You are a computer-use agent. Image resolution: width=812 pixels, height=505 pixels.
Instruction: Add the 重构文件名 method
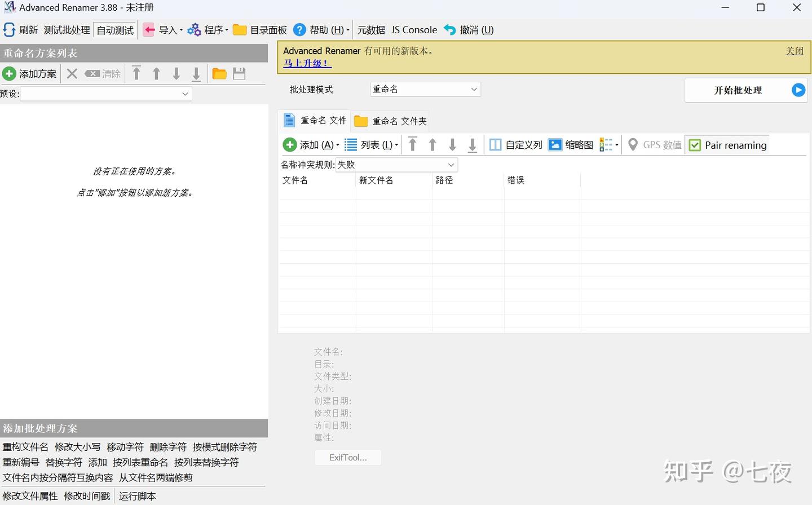(x=25, y=447)
